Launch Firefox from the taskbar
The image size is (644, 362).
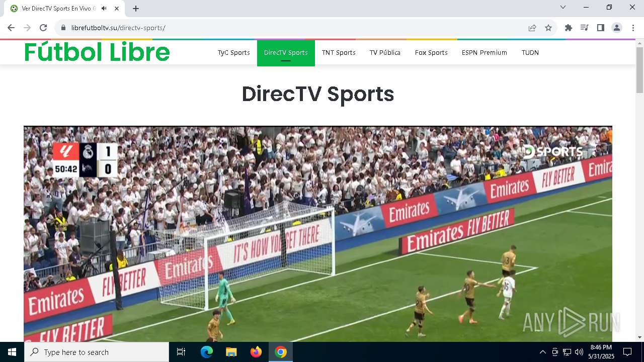point(256,352)
